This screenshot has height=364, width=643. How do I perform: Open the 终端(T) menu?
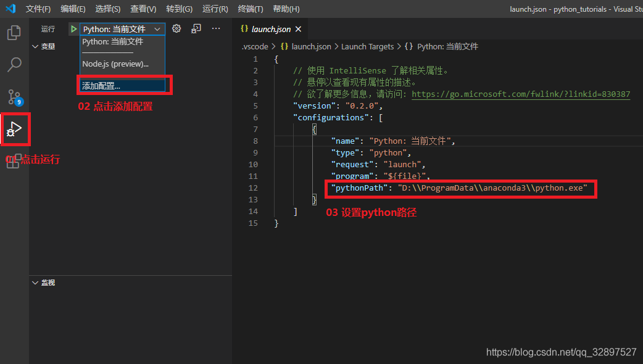click(251, 9)
